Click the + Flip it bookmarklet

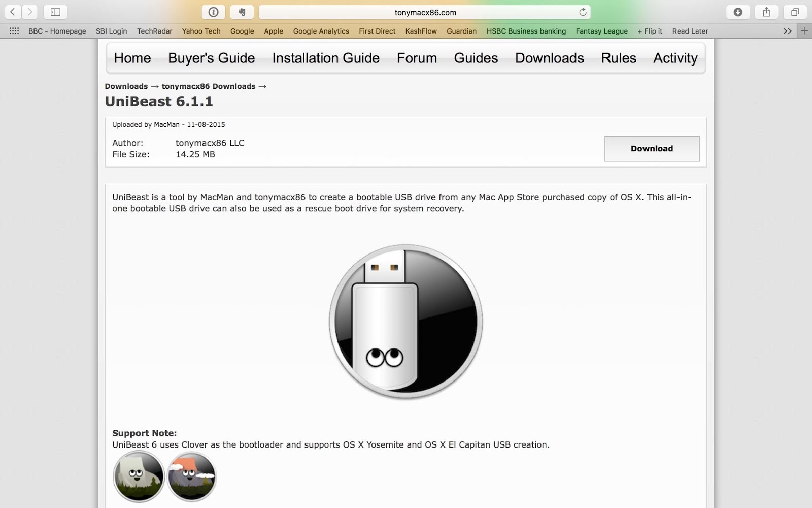coord(650,31)
